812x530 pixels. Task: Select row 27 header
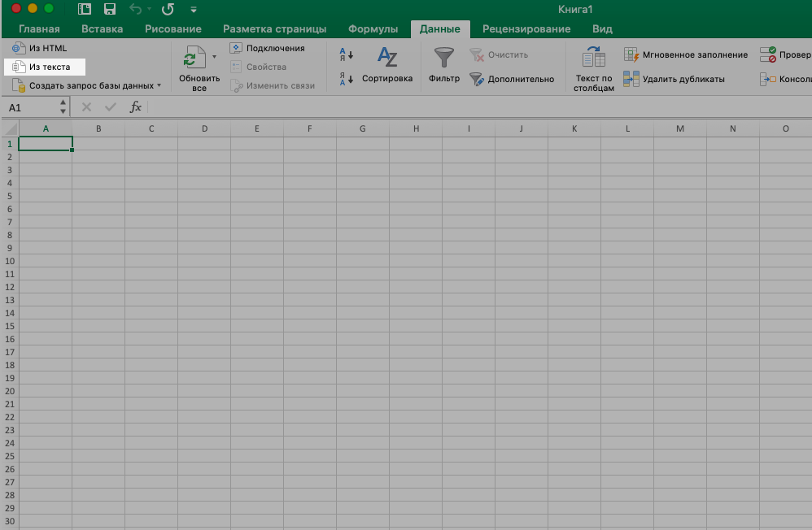pyautogui.click(x=10, y=482)
